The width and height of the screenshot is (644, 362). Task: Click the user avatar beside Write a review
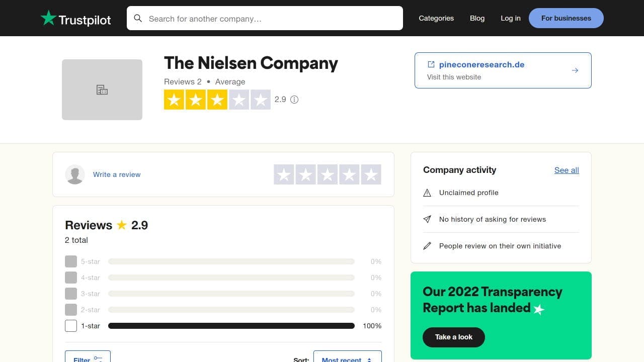coord(75,174)
